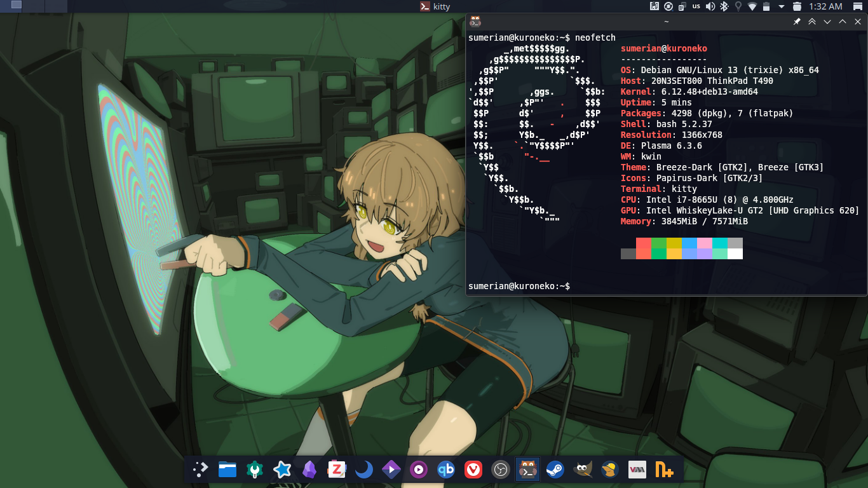Viewport: 868px width, 488px height.
Task: Open the kitty window menu icon in titlebar
Action: click(475, 22)
